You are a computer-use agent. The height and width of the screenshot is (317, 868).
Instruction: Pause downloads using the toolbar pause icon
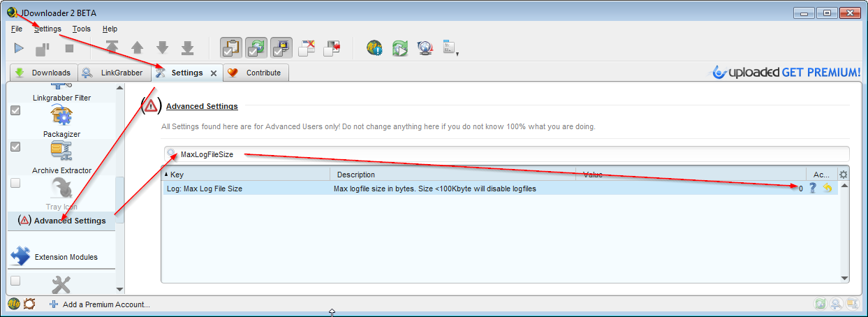(43, 48)
